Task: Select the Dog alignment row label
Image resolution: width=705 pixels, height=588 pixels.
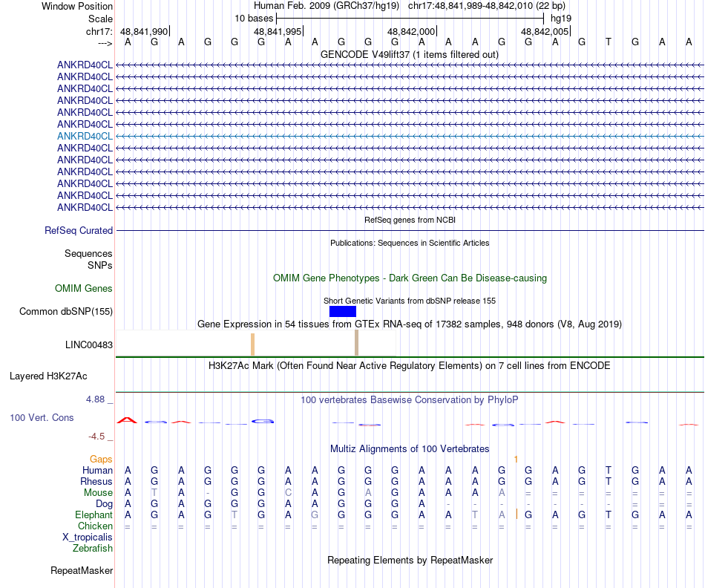Action: [x=104, y=504]
